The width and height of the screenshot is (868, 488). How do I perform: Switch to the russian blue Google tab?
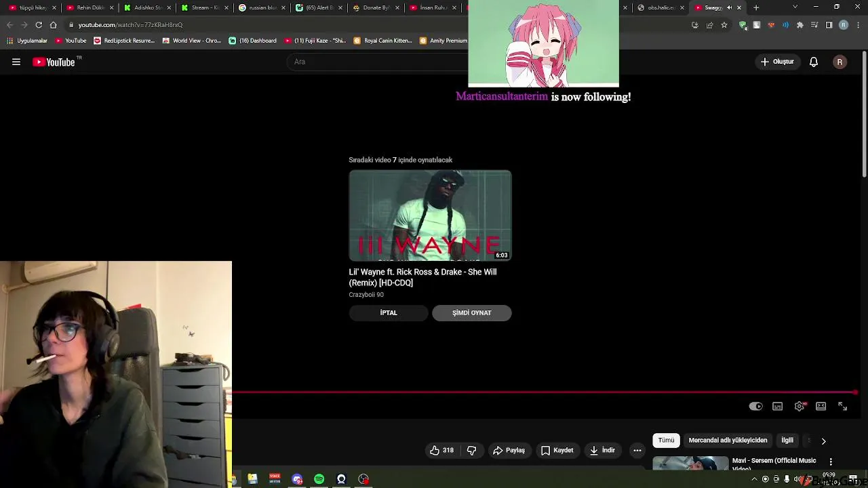(261, 7)
